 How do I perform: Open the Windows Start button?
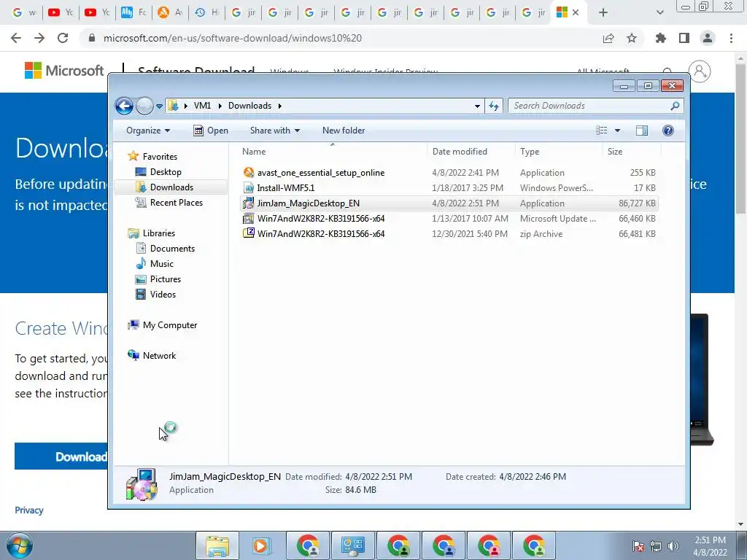[x=19, y=545]
